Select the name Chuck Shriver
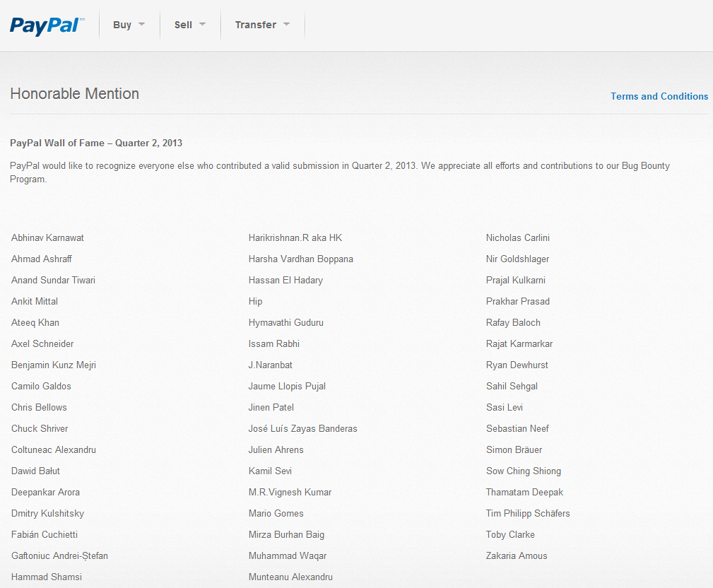This screenshot has width=713, height=588. [x=40, y=428]
